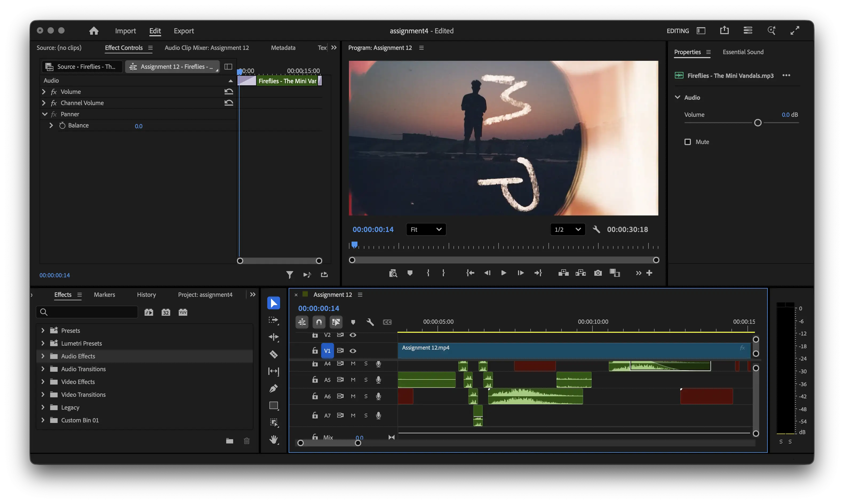Select the Pen tool

(273, 388)
